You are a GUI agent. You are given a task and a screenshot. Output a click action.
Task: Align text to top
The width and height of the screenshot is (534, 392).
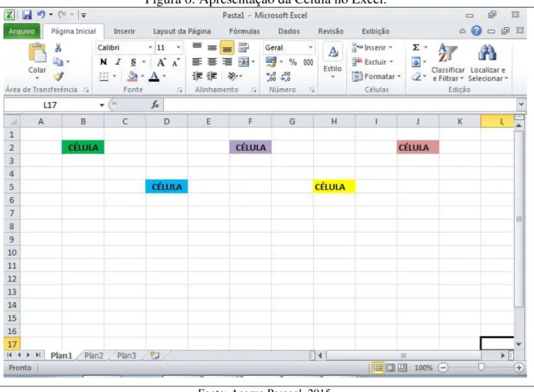(x=197, y=47)
